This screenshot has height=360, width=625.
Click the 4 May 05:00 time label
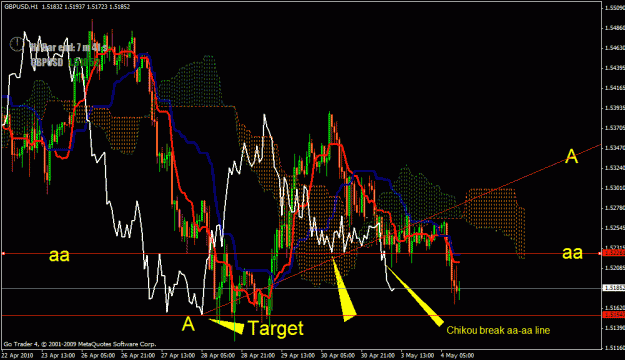(457, 355)
